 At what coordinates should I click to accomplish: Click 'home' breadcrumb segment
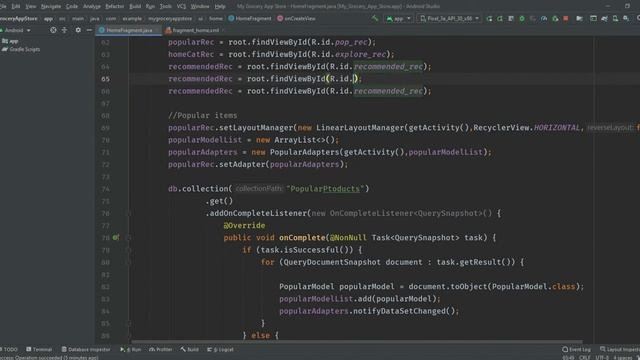coord(216,18)
